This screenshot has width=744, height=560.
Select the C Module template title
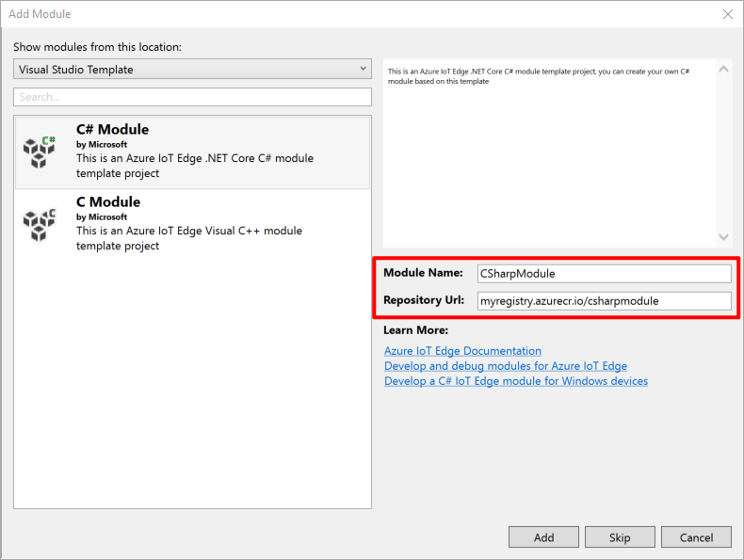click(x=108, y=202)
